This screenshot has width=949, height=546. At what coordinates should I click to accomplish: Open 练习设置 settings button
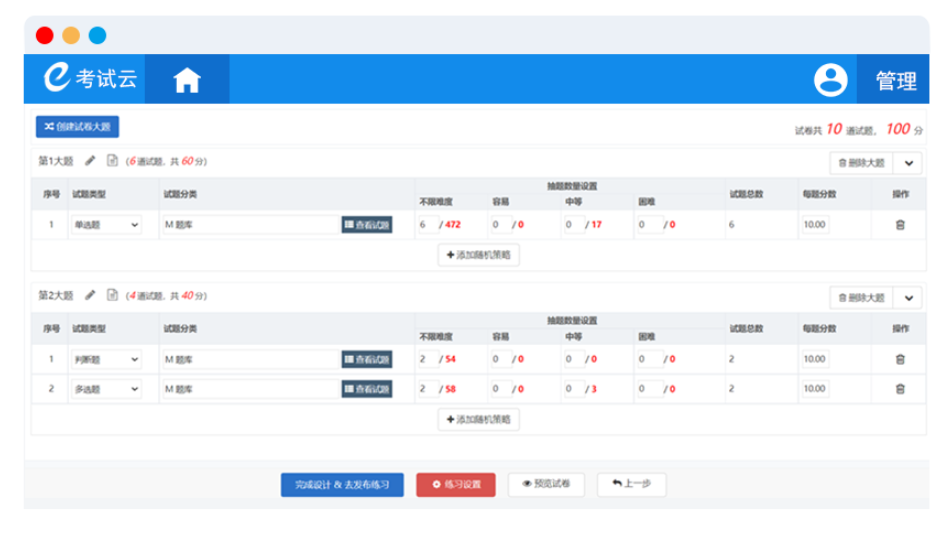[x=455, y=484]
